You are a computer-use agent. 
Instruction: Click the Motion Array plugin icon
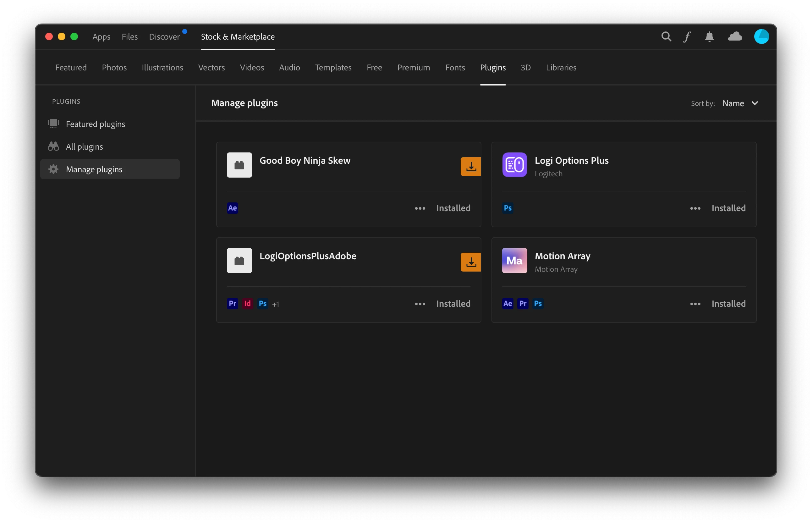(x=514, y=261)
